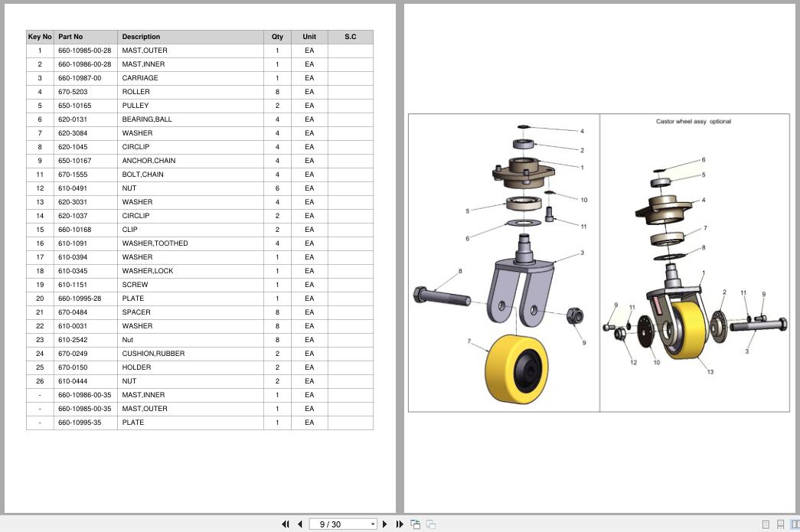
Task: Click the go to previous view icon
Action: 415,524
